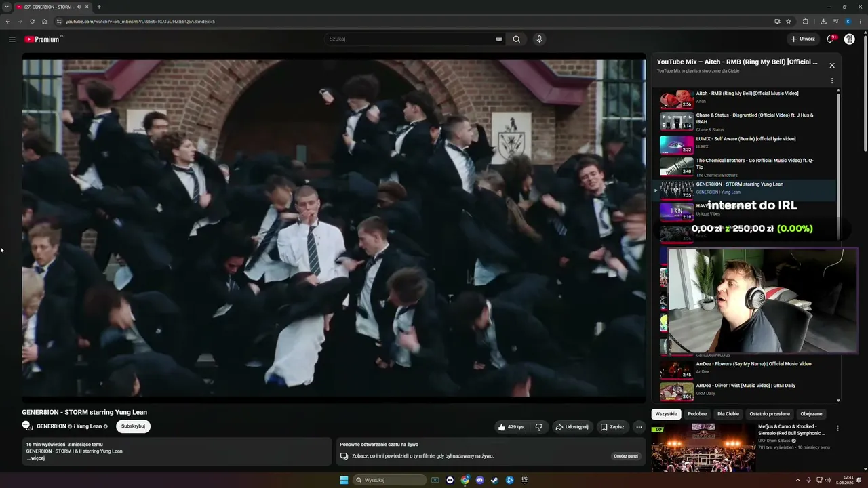The height and width of the screenshot is (488, 868).
Task: Open the browser downloads
Action: point(823,21)
